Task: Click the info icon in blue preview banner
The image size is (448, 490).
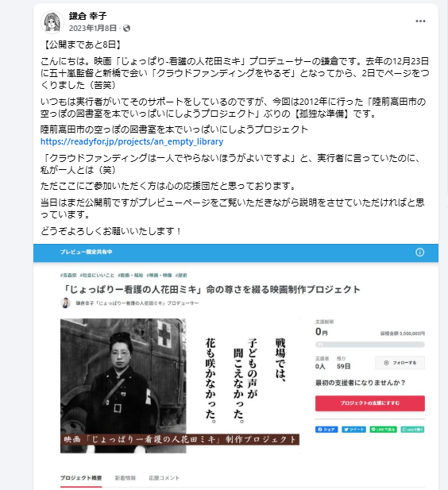Action: point(420,253)
